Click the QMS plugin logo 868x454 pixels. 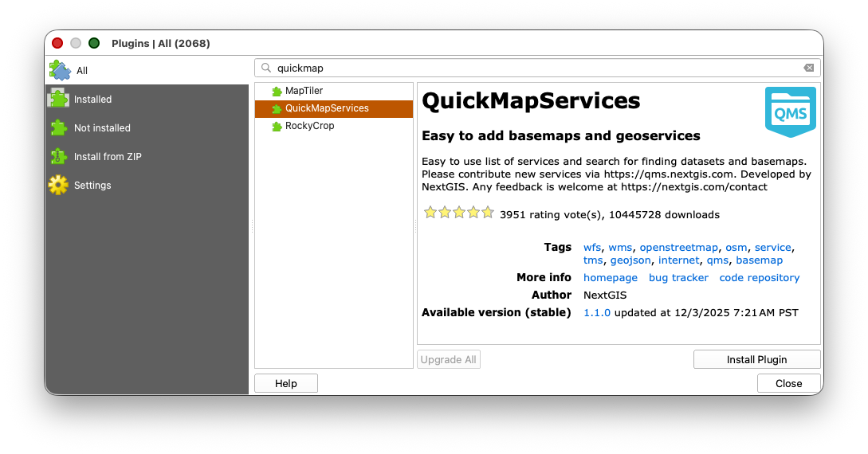(x=790, y=112)
